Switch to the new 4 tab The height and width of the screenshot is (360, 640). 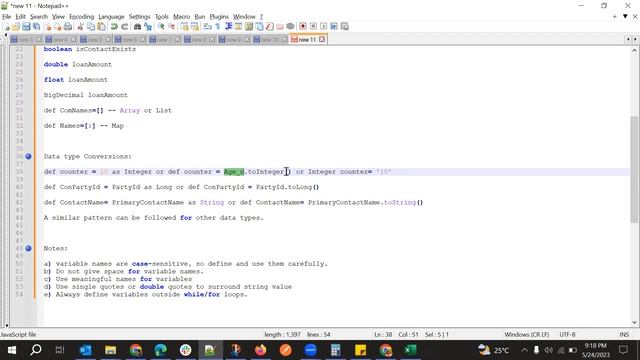(60, 40)
